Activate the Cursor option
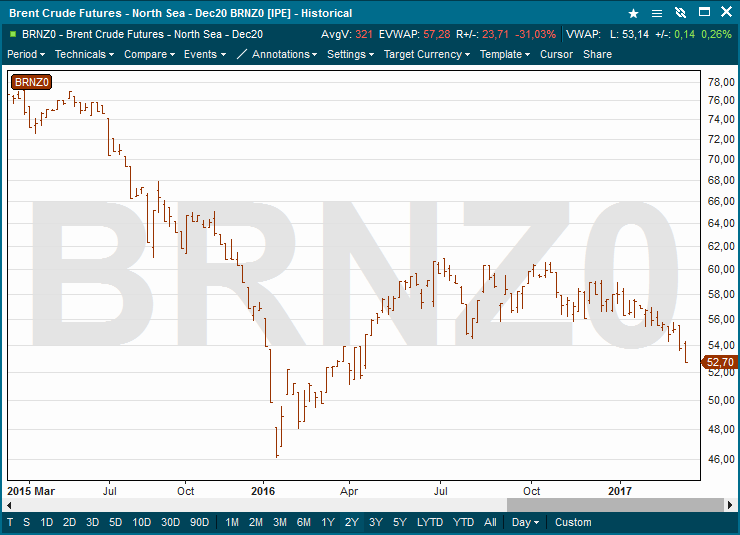This screenshot has width=740, height=535. 556,54
